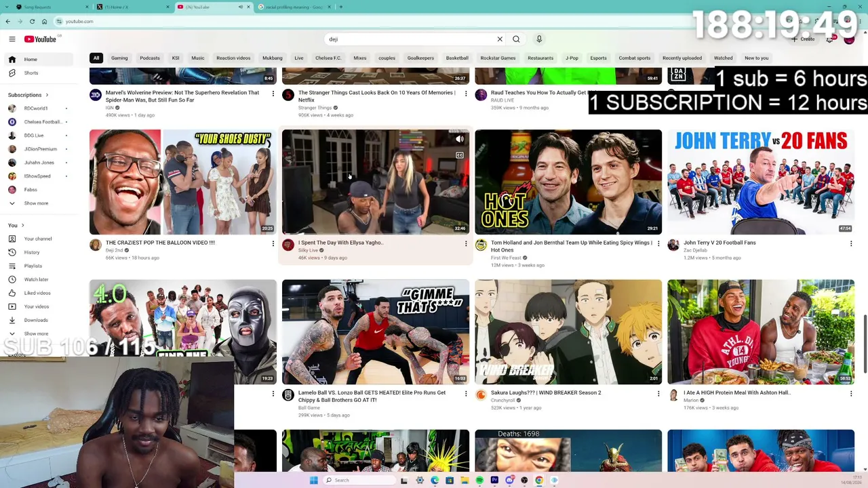Reload the page in the browser
The image size is (868, 488).
point(32,21)
